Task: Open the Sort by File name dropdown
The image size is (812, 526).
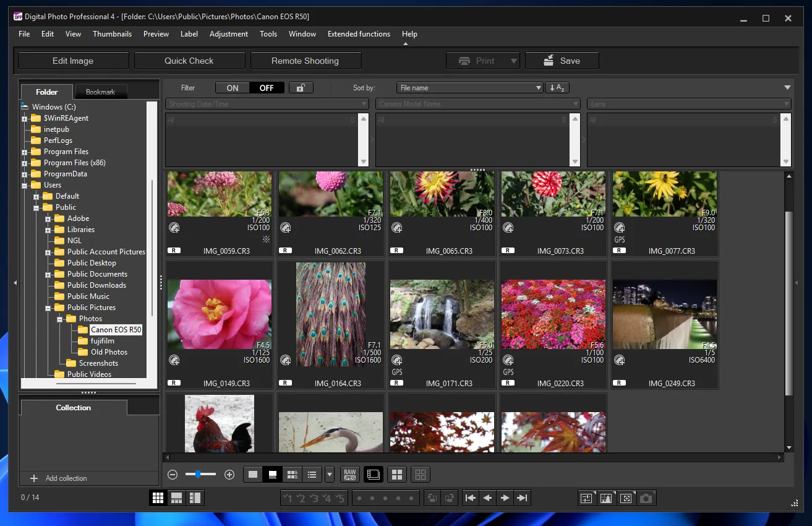Action: pos(470,88)
